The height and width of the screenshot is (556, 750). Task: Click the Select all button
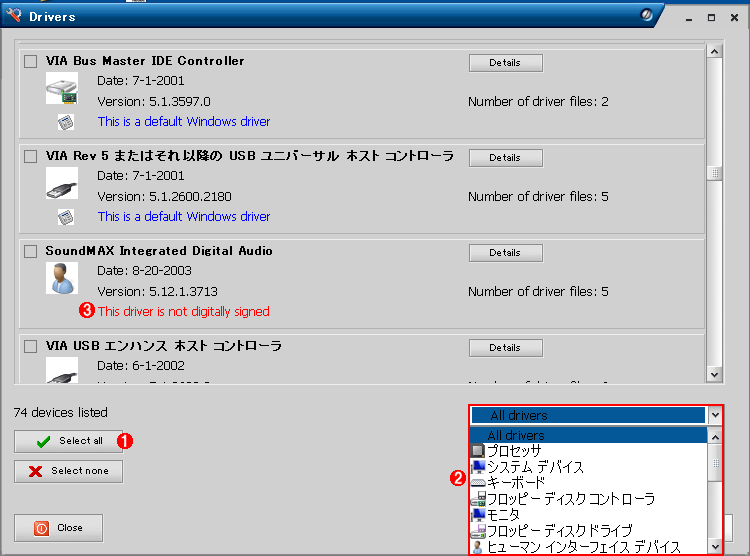tap(68, 441)
